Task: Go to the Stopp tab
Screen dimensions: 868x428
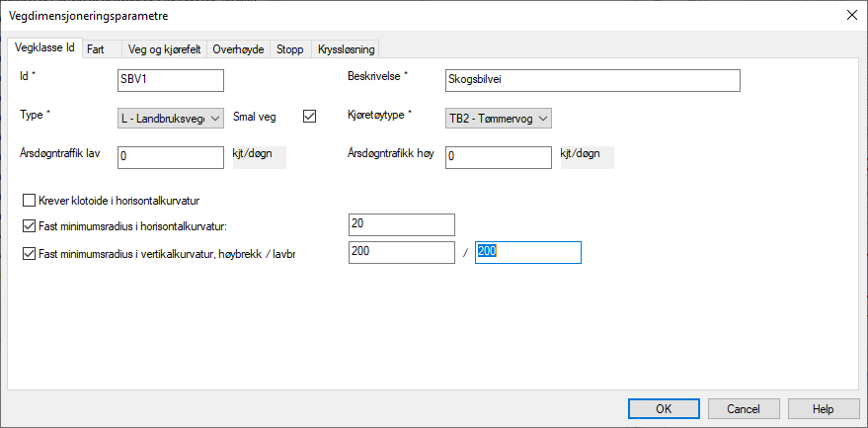Action: click(x=289, y=49)
